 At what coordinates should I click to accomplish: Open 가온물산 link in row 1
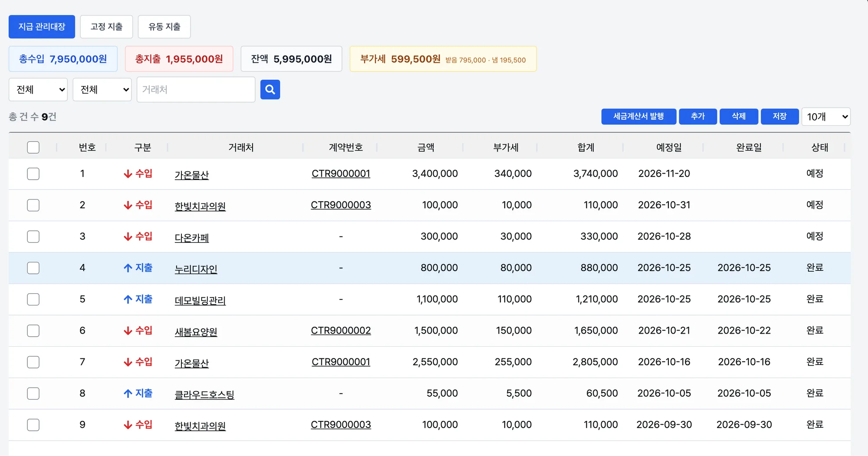pyautogui.click(x=192, y=175)
